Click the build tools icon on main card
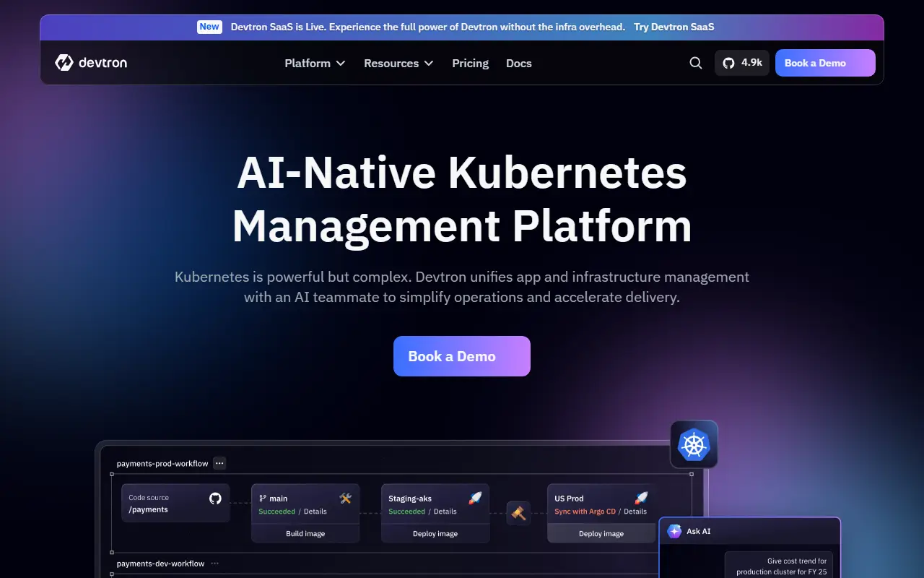 click(345, 498)
